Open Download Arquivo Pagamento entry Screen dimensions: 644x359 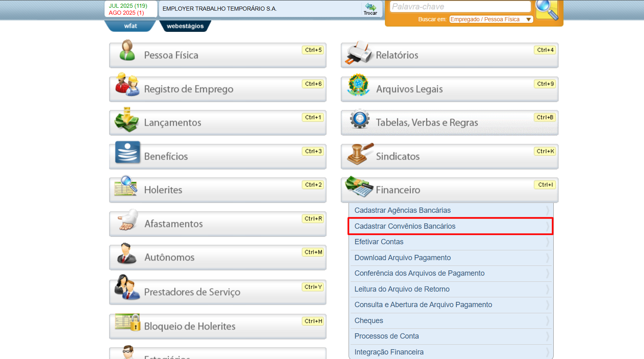click(450, 258)
